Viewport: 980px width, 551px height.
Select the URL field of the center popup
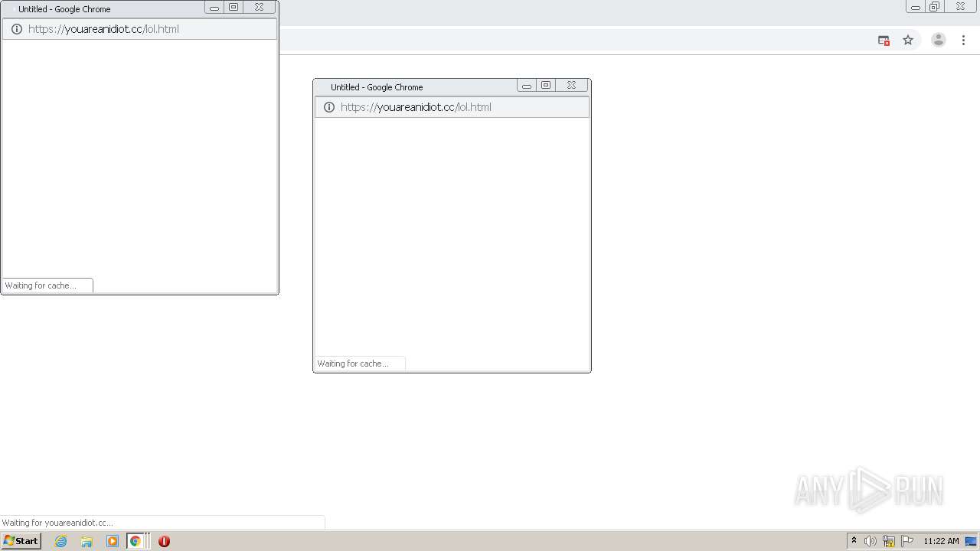click(x=452, y=107)
